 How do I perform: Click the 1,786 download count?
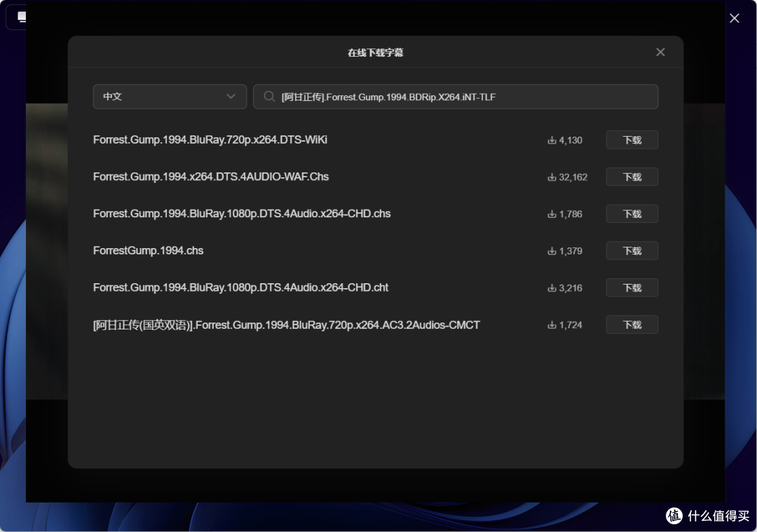point(565,214)
